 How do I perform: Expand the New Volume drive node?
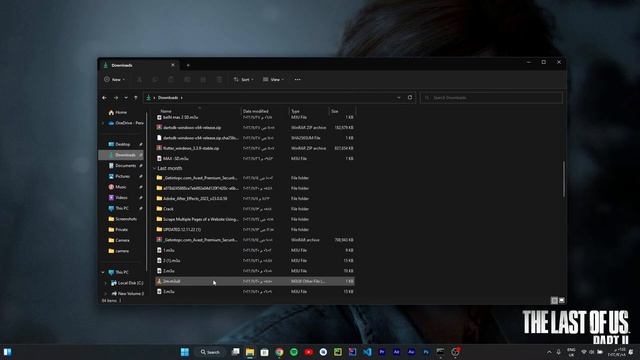106,293
